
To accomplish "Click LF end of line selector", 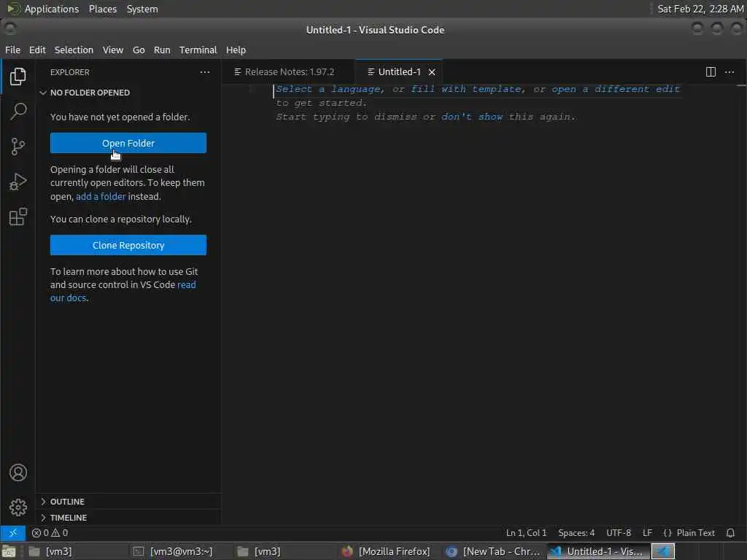I will [x=647, y=533].
